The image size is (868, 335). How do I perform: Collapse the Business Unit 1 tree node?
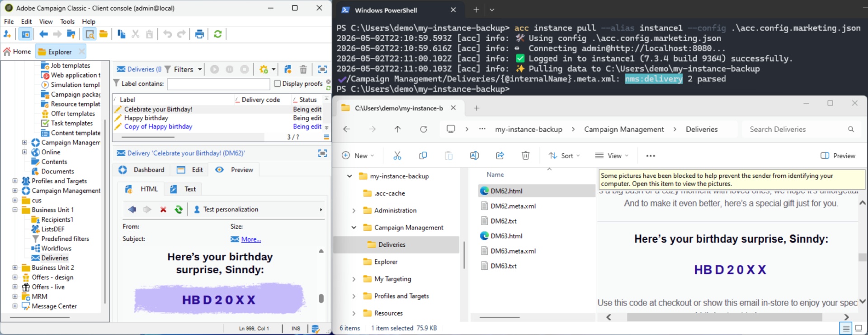15,210
